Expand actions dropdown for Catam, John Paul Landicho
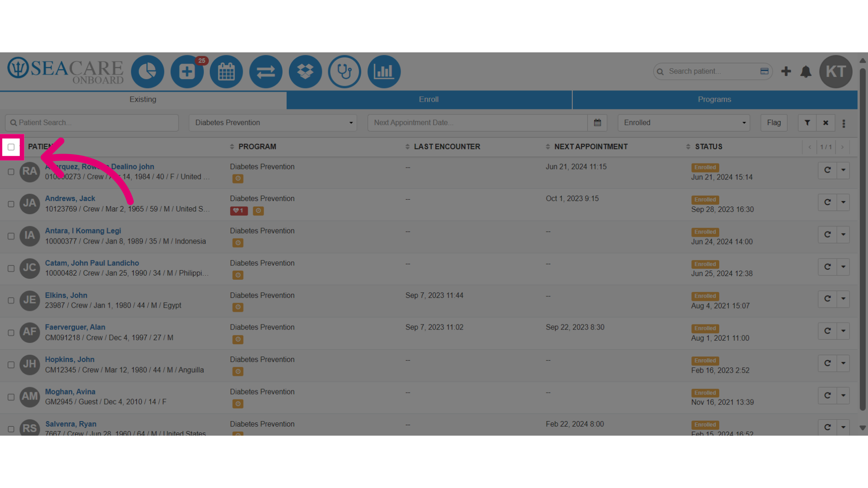The width and height of the screenshot is (868, 488). 844,267
